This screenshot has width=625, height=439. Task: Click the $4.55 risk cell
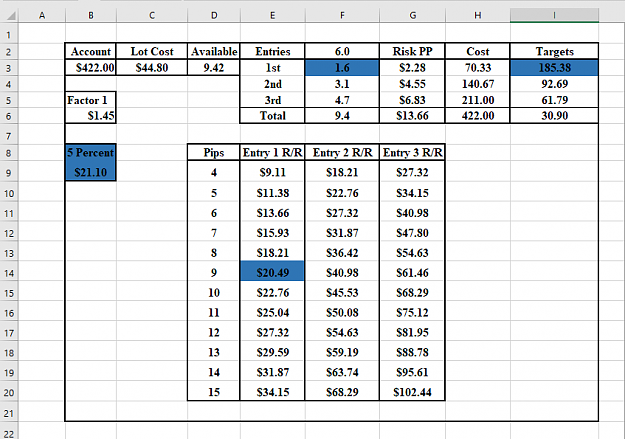413,84
